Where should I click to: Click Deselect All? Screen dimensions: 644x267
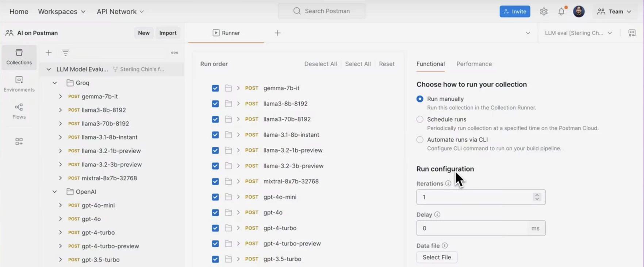coord(321,64)
